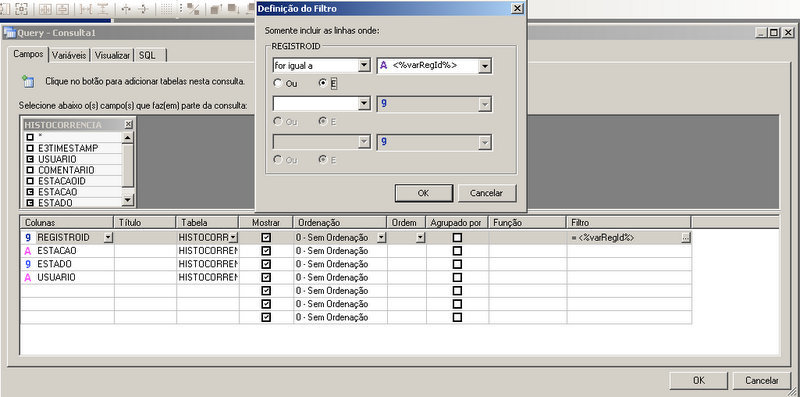This screenshot has width=800, height=397.
Task: Enable Agrupado por for ESTACAO row
Action: pyautogui.click(x=457, y=251)
